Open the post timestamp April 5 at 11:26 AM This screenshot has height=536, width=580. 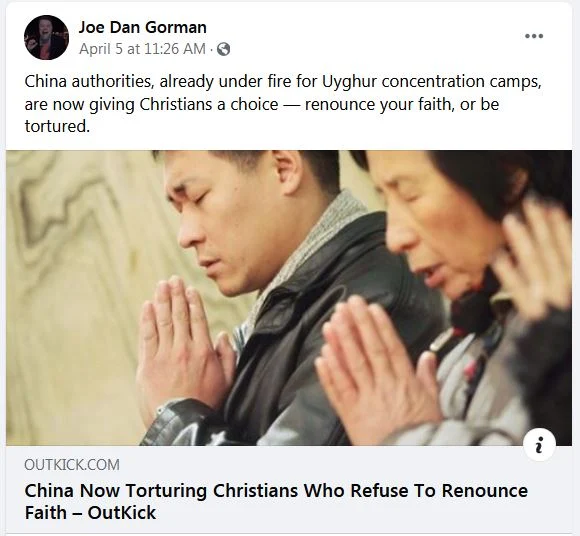[142, 49]
